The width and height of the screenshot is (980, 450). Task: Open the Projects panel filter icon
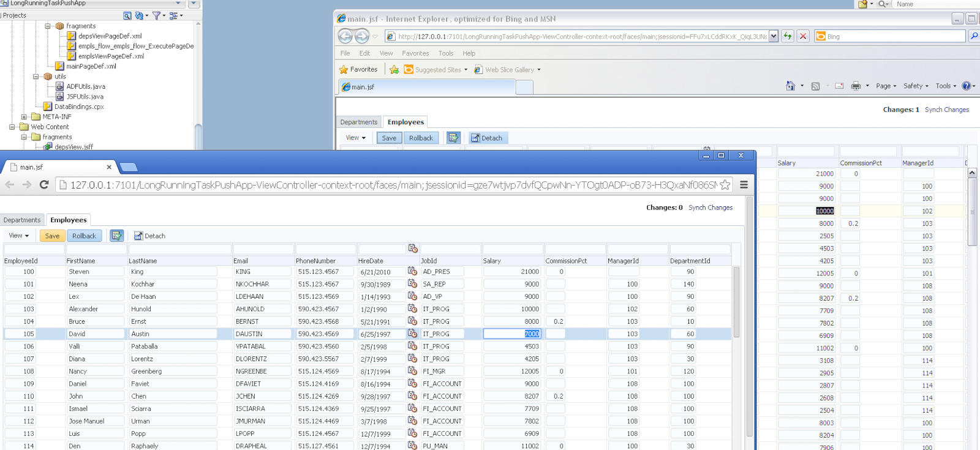(x=157, y=15)
